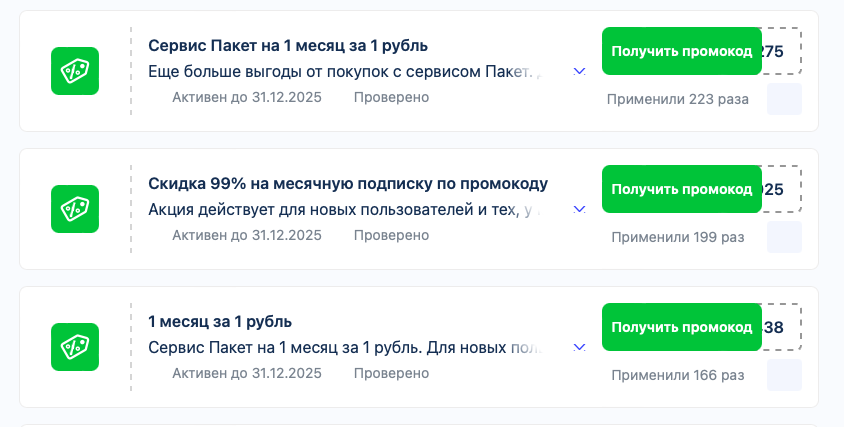Open title "Скидка 99% на месячную подписку по промокоду"
This screenshot has width=844, height=427.
pyautogui.click(x=348, y=184)
